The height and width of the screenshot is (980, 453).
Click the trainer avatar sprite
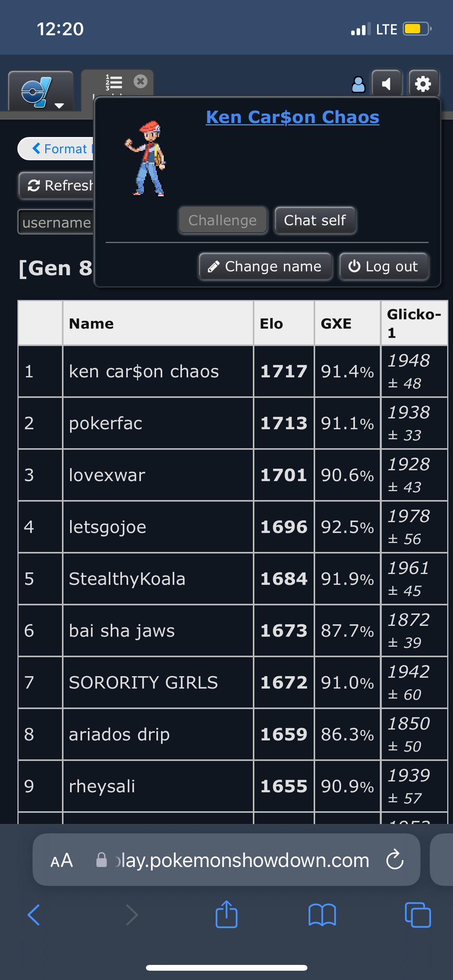[x=146, y=159]
